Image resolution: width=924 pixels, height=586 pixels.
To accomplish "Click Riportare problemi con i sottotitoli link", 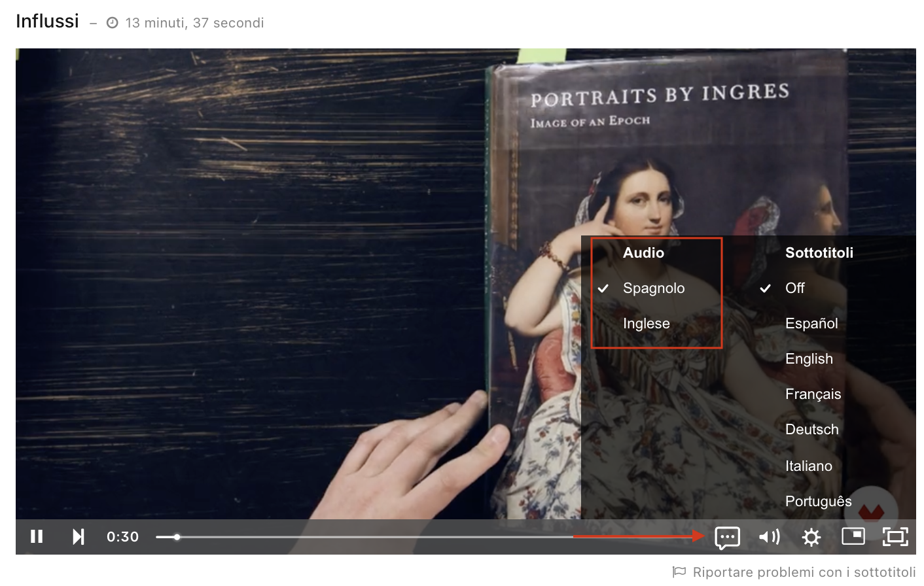I will pos(804,572).
